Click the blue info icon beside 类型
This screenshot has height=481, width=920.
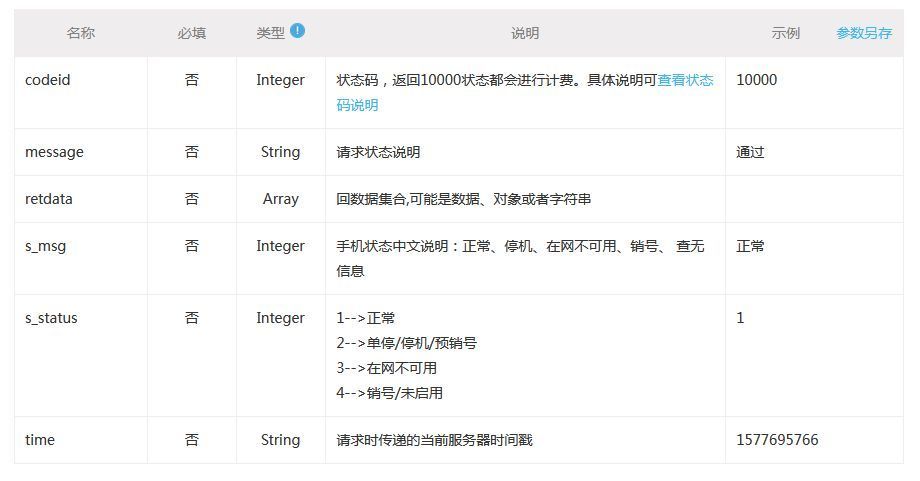click(297, 31)
